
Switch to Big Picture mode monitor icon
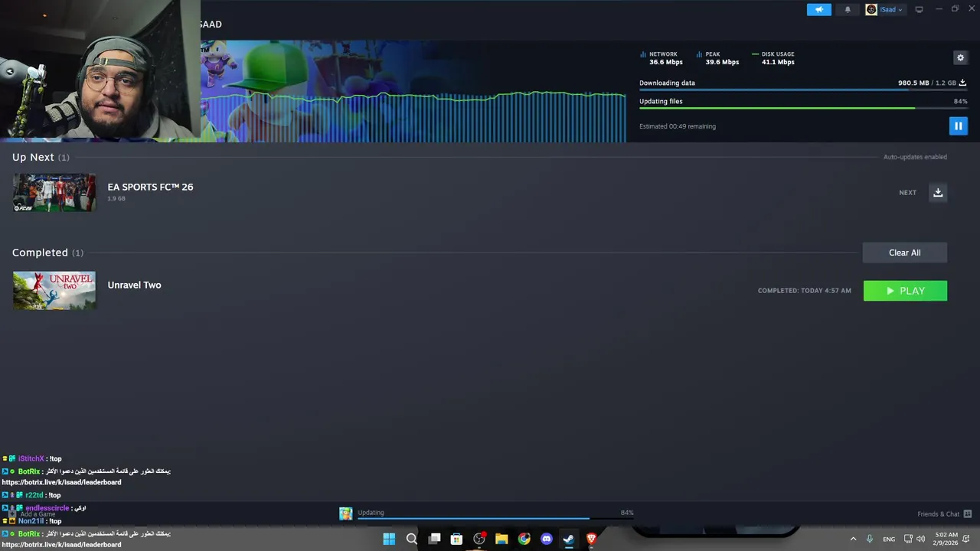click(x=919, y=9)
